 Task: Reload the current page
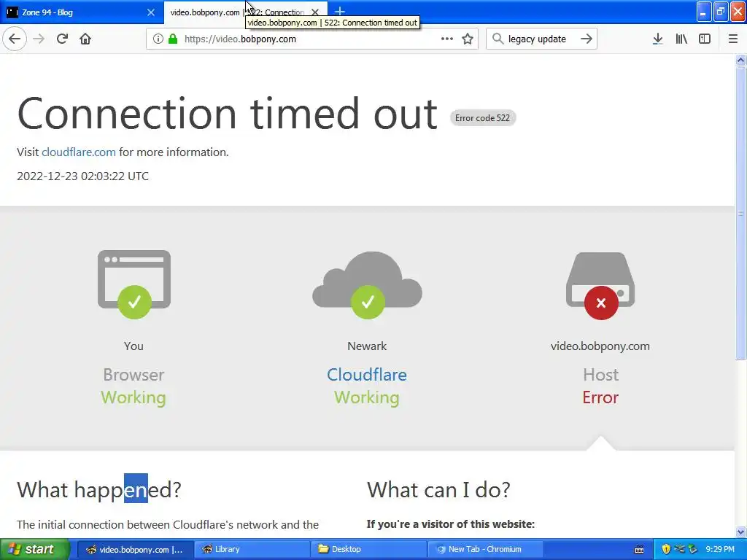pos(62,39)
